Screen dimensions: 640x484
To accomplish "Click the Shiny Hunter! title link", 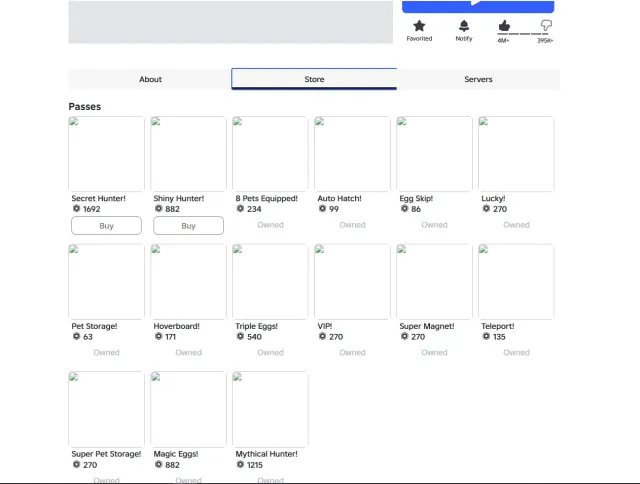I will click(179, 198).
